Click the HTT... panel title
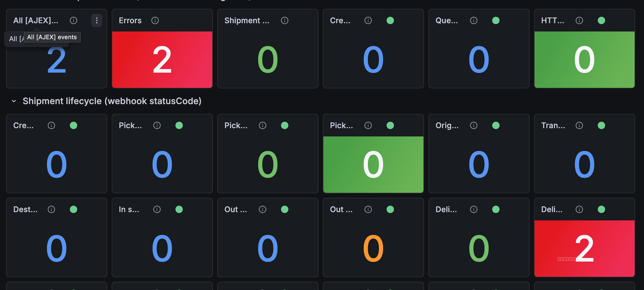The width and height of the screenshot is (644, 290). (553, 20)
